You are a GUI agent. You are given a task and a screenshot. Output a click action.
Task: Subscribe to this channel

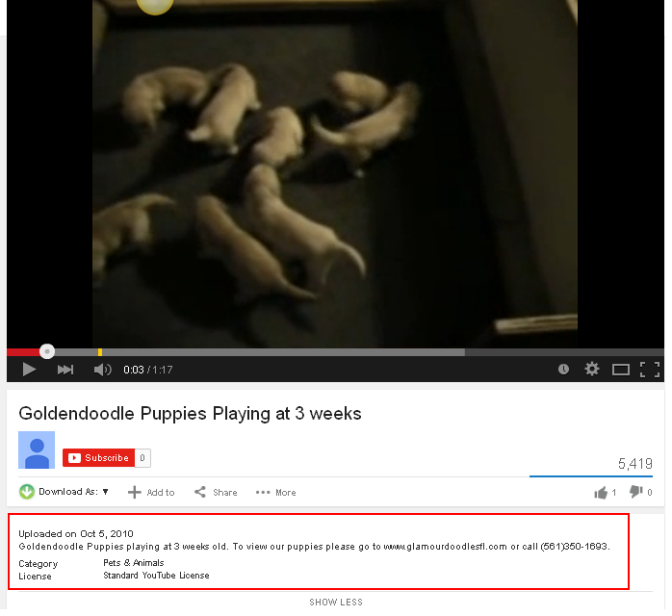[98, 458]
